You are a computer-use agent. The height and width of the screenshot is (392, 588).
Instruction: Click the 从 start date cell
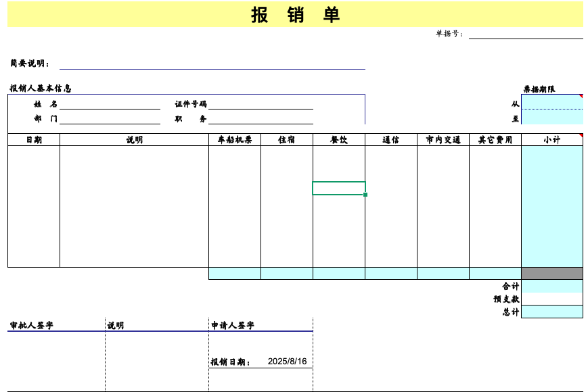click(552, 102)
